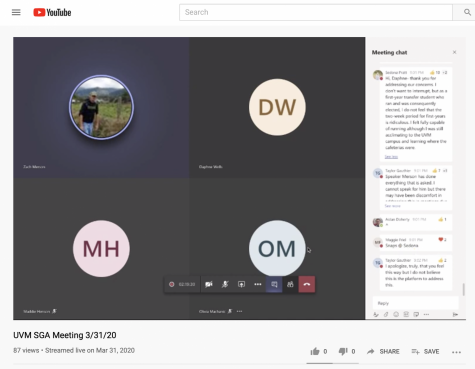Attach a file with the paperclip icon
Viewport: 475px width, 369px height.
[386, 314]
